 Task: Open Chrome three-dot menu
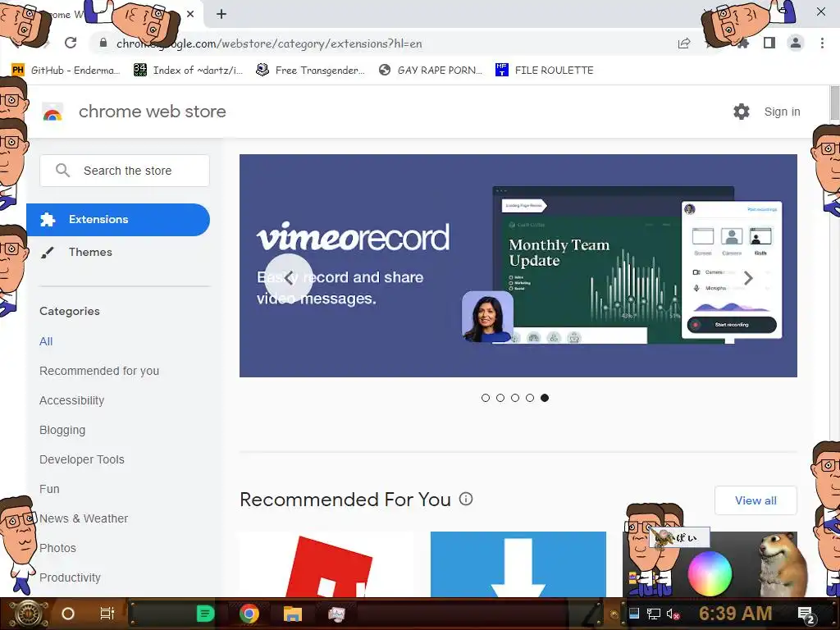(x=822, y=43)
